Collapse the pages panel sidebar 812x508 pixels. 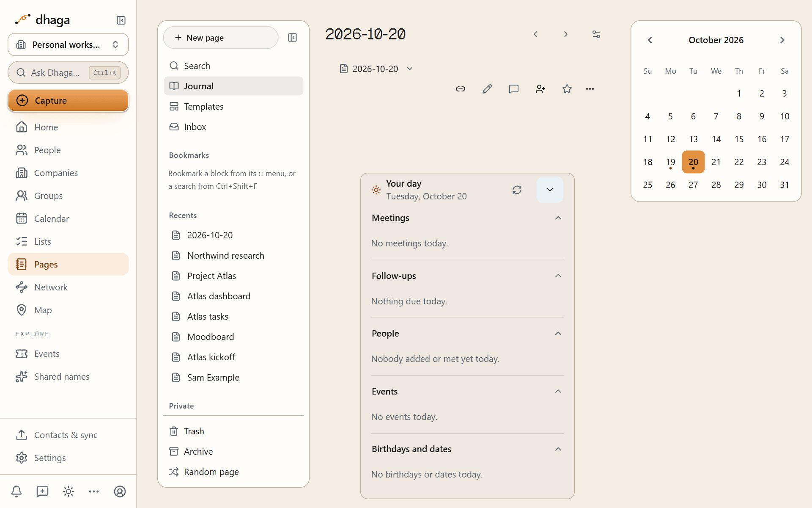pos(292,38)
